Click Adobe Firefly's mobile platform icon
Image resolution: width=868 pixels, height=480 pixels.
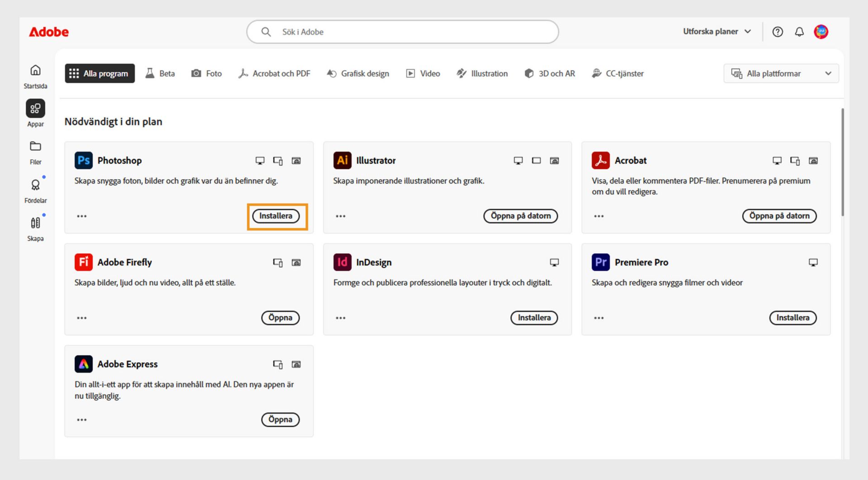pos(278,262)
